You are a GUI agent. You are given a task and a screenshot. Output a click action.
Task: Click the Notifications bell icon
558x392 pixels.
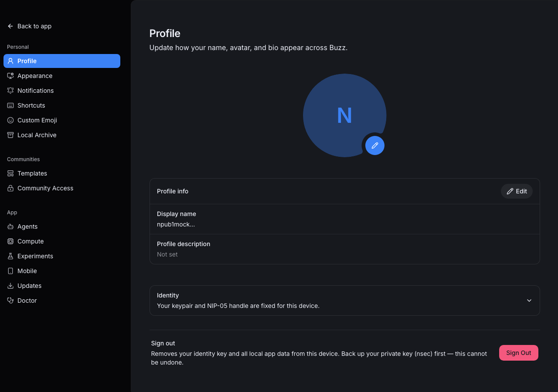pos(10,91)
